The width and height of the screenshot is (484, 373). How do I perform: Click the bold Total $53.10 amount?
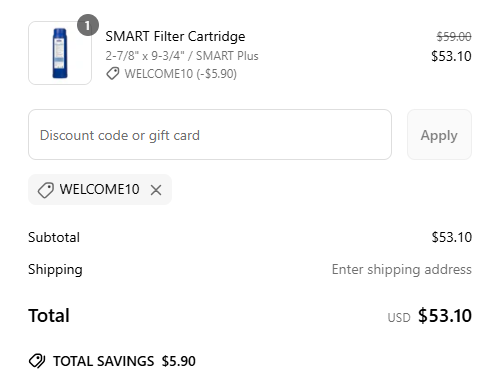[x=445, y=315]
